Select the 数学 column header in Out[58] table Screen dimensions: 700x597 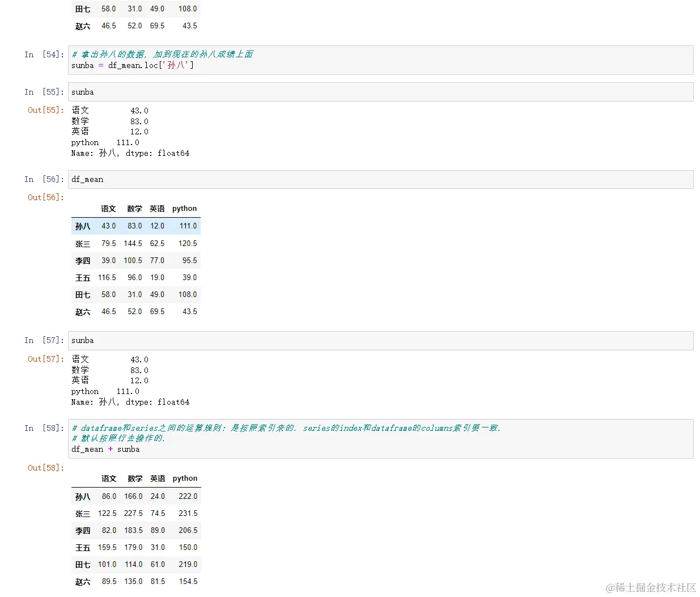pyautogui.click(x=135, y=479)
